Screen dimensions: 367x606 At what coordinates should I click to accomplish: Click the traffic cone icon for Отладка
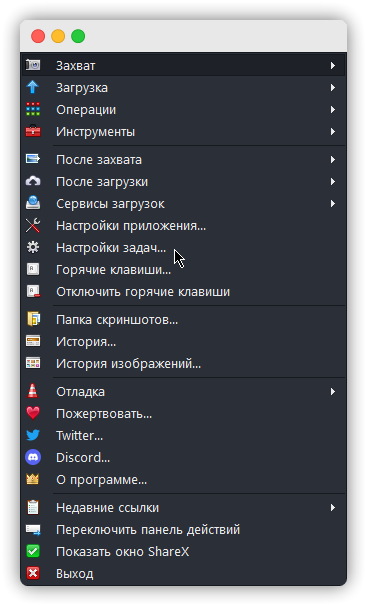(x=33, y=391)
